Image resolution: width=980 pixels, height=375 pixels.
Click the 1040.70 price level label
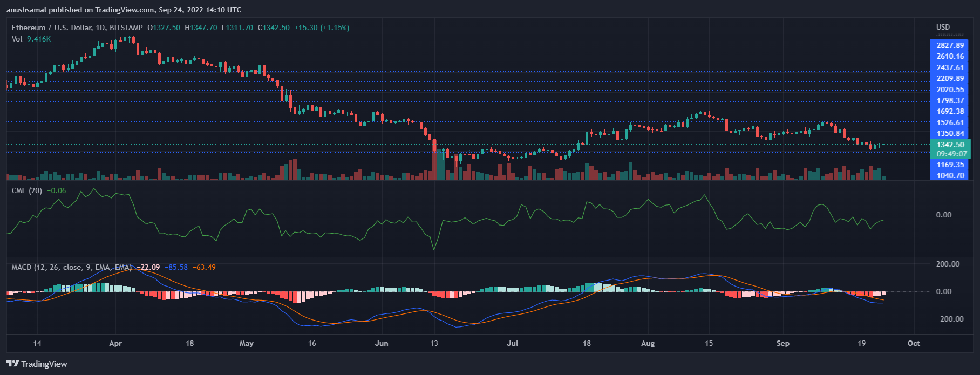click(x=950, y=175)
